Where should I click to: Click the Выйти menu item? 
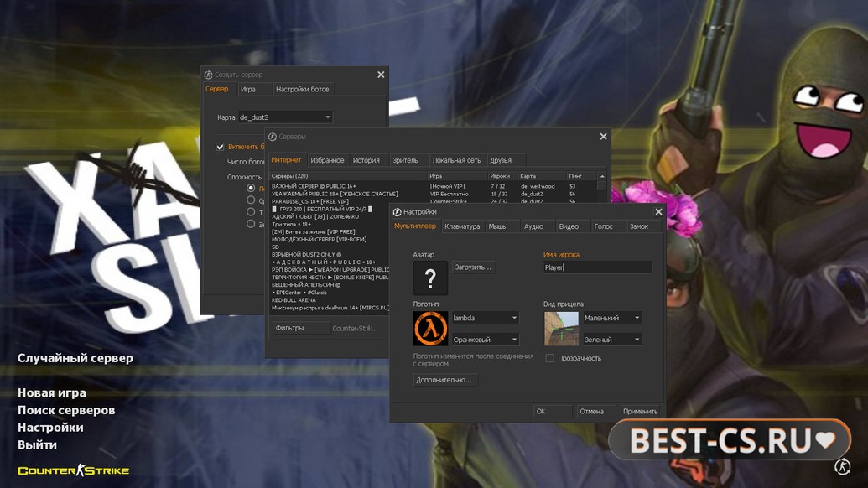tap(37, 445)
